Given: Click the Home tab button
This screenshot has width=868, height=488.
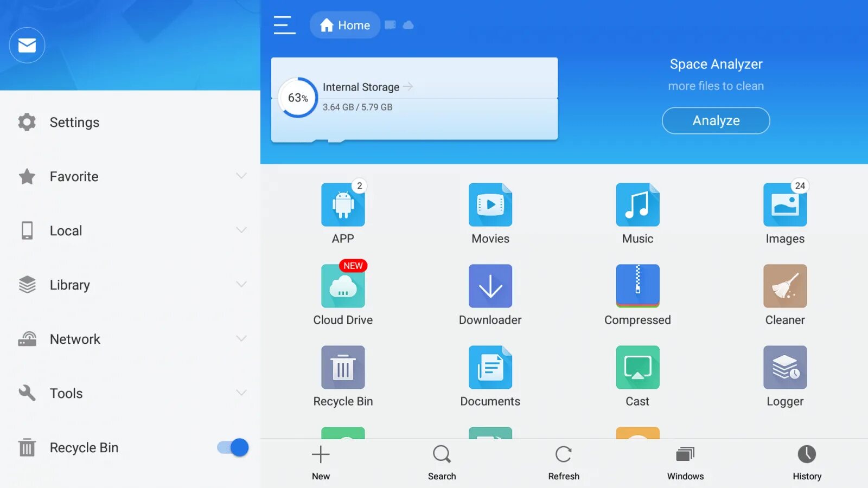Looking at the screenshot, I should (x=345, y=25).
